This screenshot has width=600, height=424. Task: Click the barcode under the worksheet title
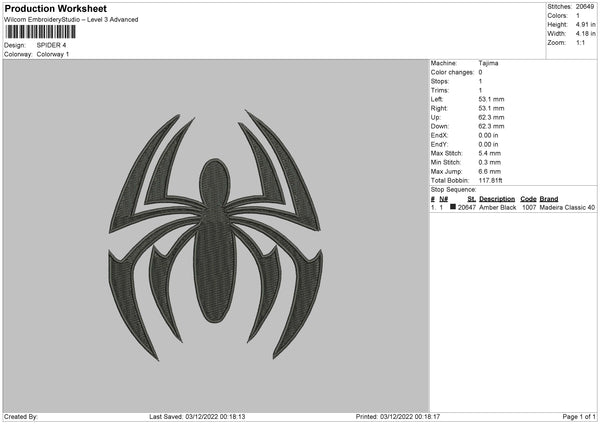coord(41,32)
